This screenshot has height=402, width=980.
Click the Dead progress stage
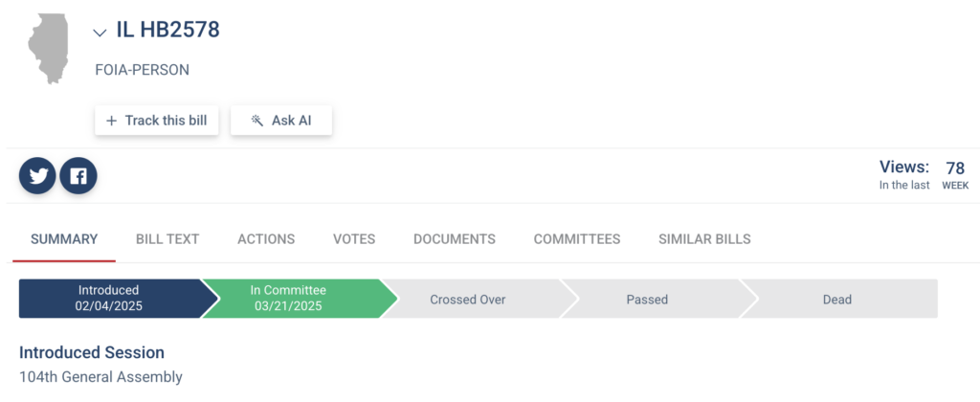coord(836,300)
